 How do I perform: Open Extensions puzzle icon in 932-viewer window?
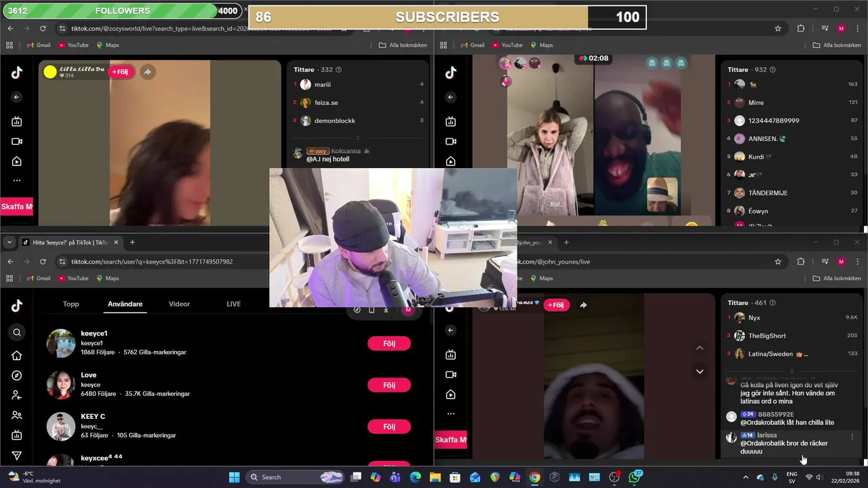[801, 28]
